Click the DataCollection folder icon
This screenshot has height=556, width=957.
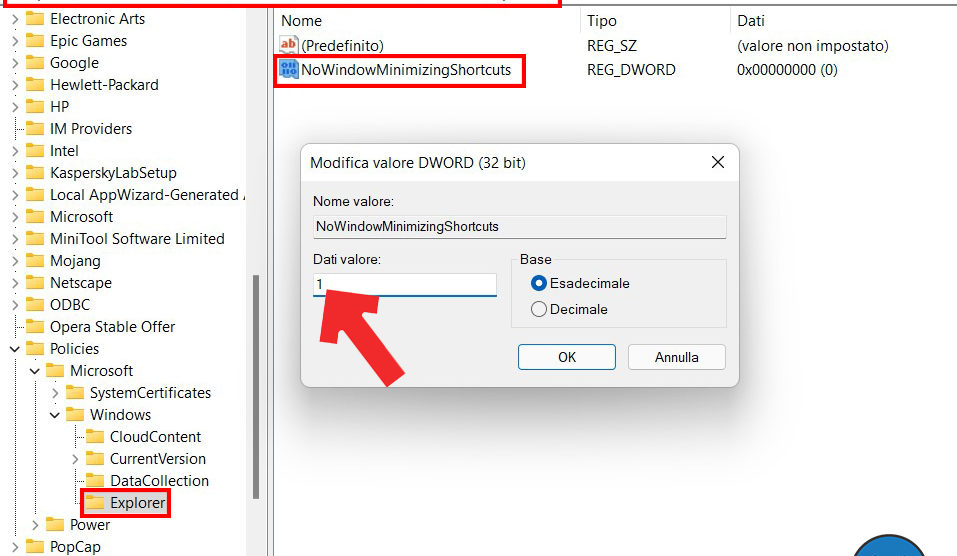[x=95, y=480]
